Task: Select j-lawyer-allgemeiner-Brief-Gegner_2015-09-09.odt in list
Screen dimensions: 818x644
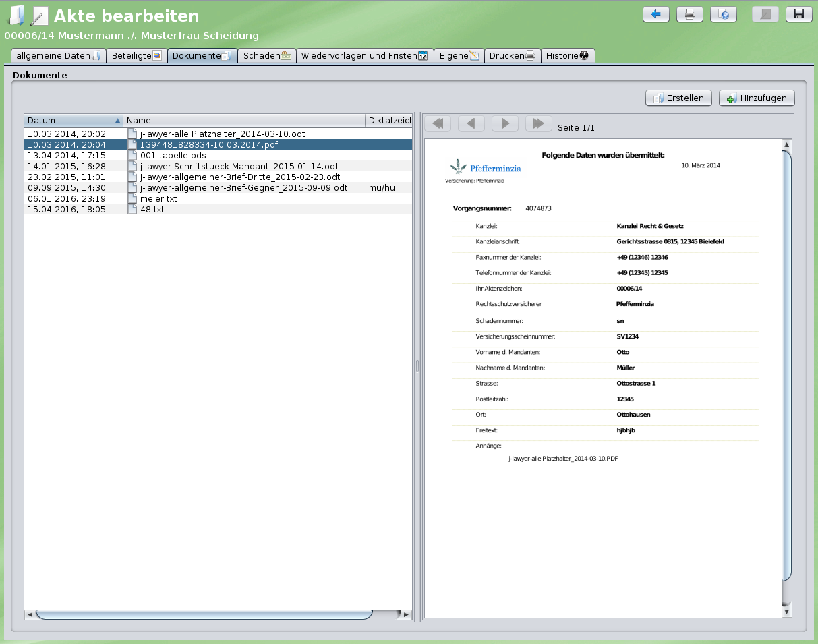Action: (243, 188)
